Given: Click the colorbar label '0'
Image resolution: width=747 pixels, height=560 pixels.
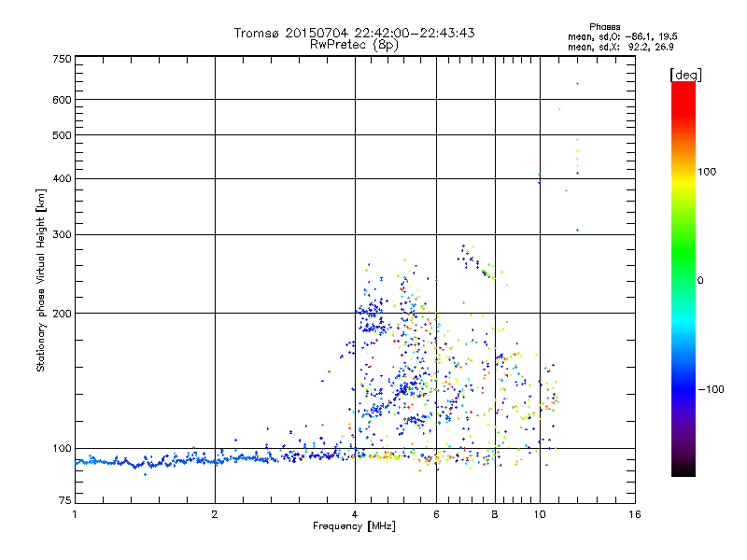Looking at the screenshot, I should click(700, 281).
